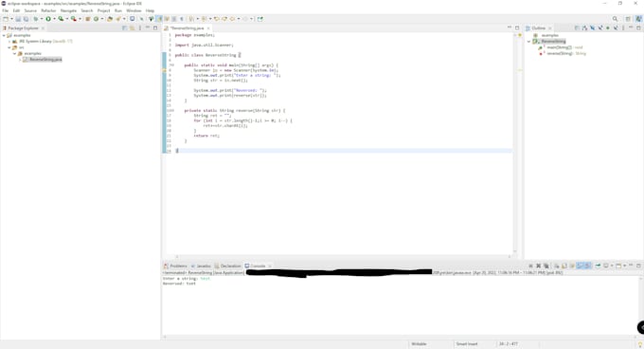This screenshot has height=349, width=644.
Task: Click the External Tools run icon
Action: tap(74, 19)
